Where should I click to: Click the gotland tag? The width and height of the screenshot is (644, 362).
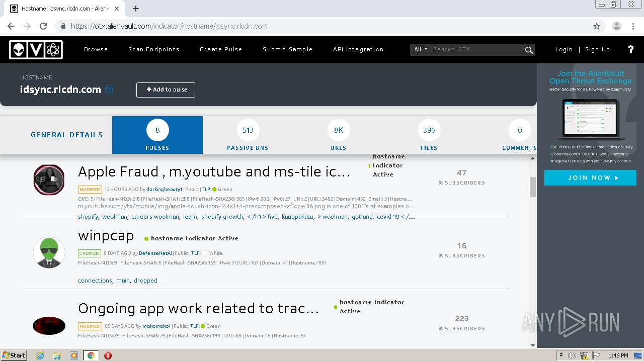[362, 217]
